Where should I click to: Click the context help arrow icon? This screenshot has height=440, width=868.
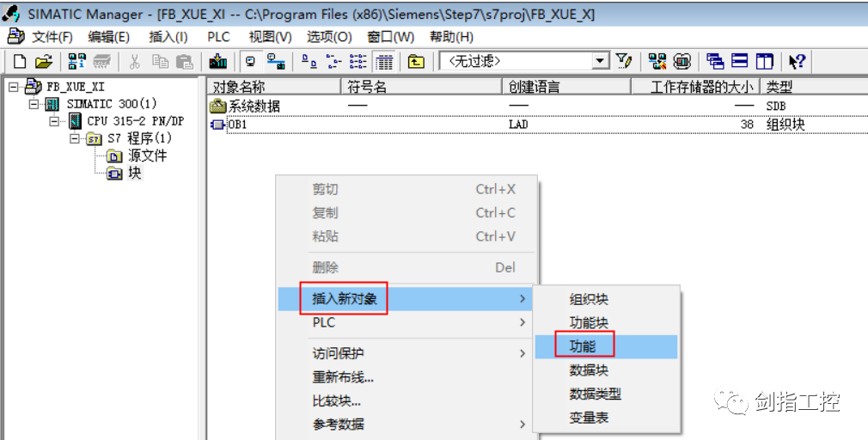tap(797, 61)
